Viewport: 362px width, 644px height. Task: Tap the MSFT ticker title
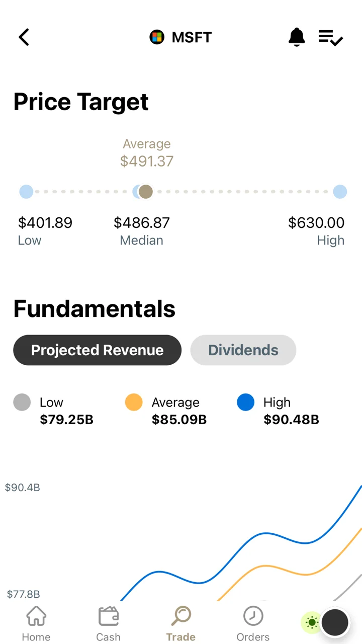point(192,37)
